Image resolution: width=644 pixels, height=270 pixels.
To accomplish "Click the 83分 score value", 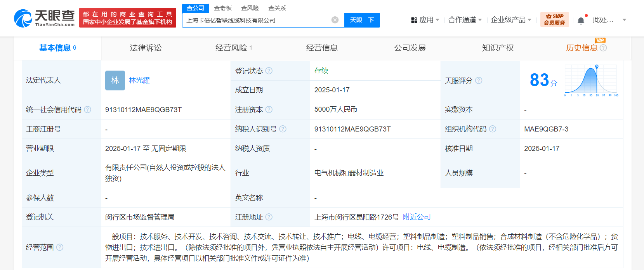I will coord(543,80).
